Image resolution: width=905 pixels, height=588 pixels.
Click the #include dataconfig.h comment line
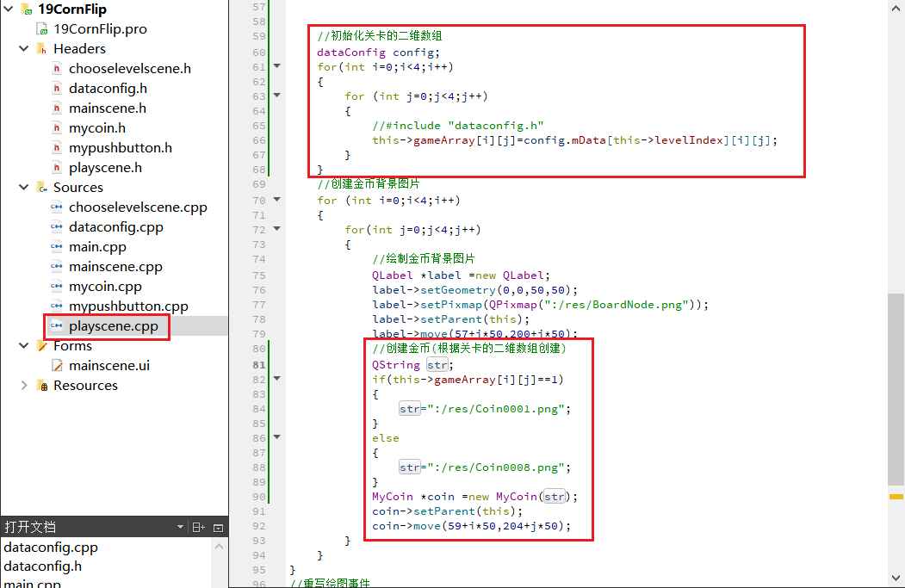(x=458, y=126)
